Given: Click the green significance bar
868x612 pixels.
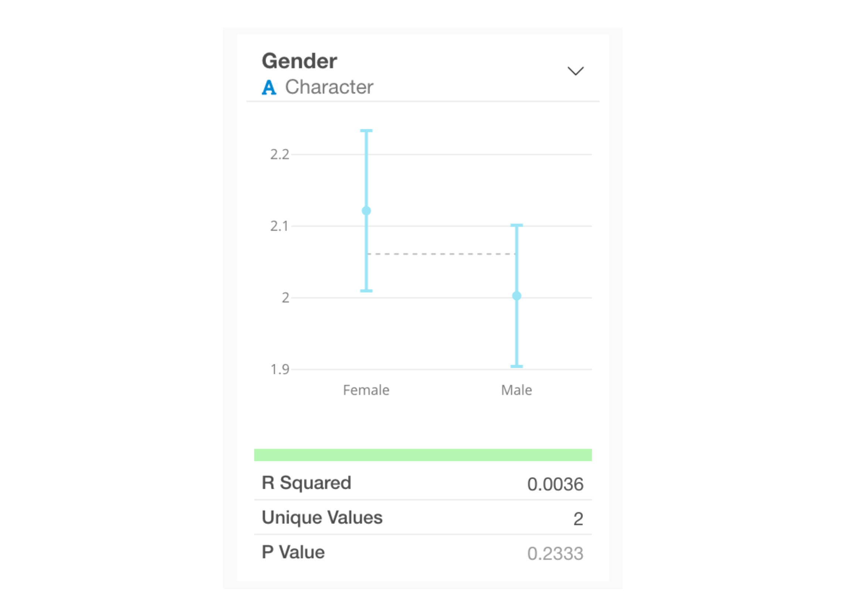Looking at the screenshot, I should pyautogui.click(x=423, y=455).
